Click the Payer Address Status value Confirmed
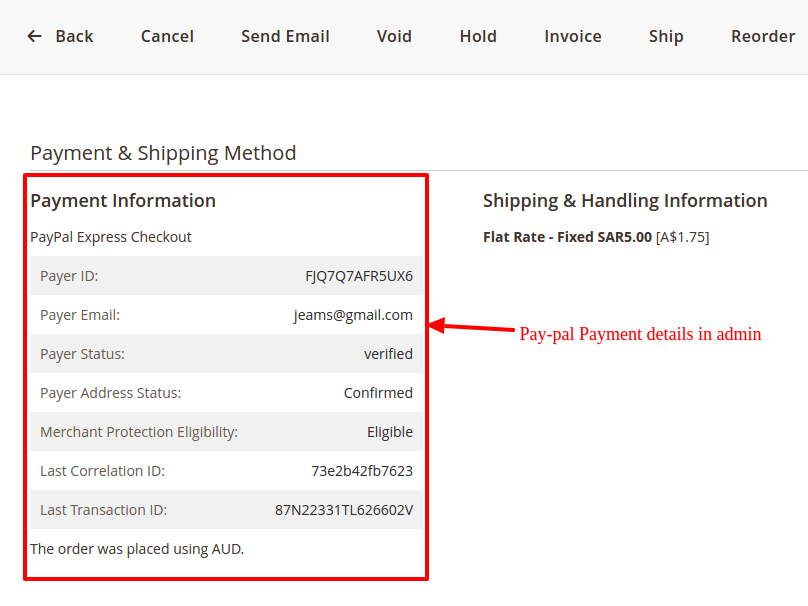Viewport: 808px width, 606px height. [378, 393]
